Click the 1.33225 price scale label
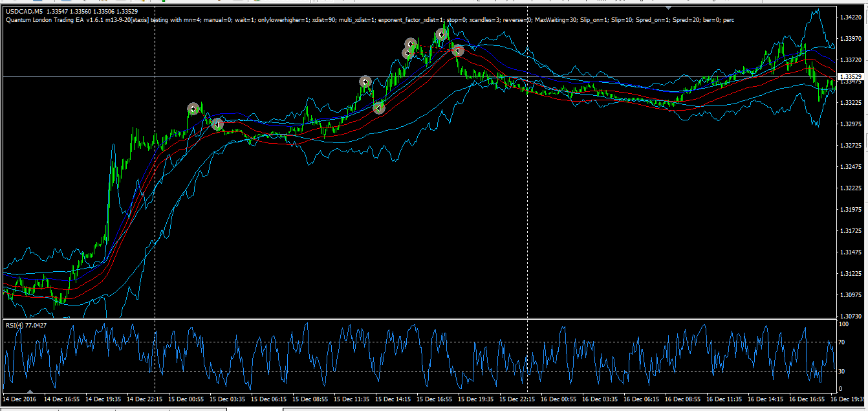 point(850,103)
